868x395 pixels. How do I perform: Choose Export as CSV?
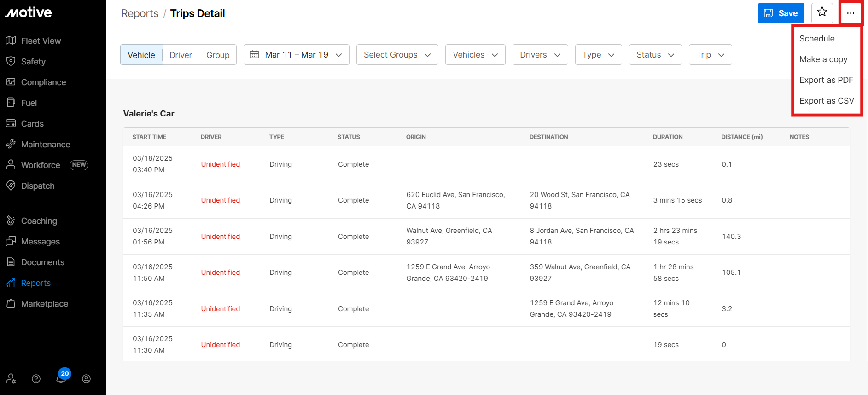[827, 101]
